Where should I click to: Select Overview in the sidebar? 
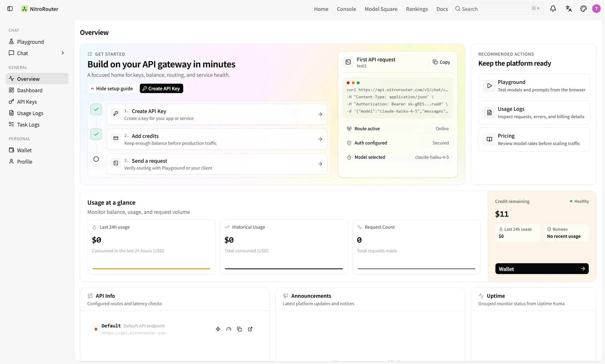pos(37,79)
